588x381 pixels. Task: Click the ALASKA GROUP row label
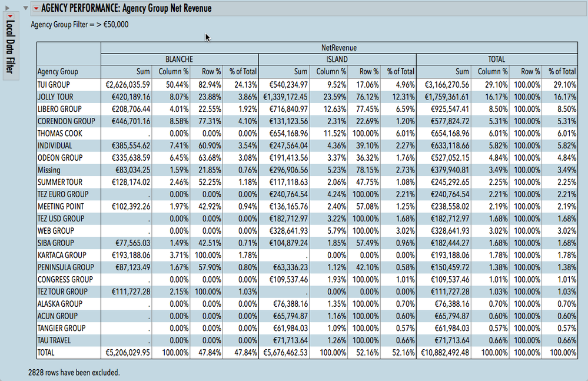[x=60, y=304]
